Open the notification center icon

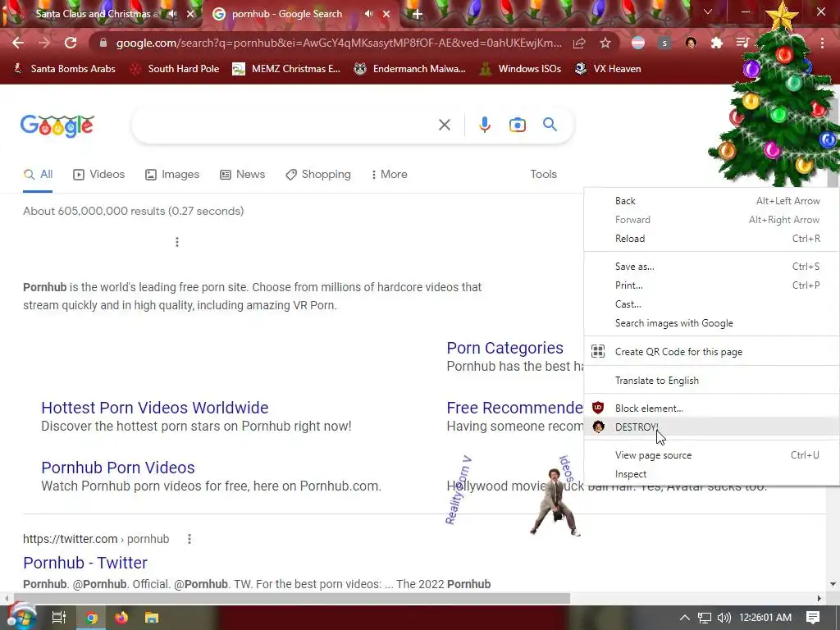click(x=813, y=618)
